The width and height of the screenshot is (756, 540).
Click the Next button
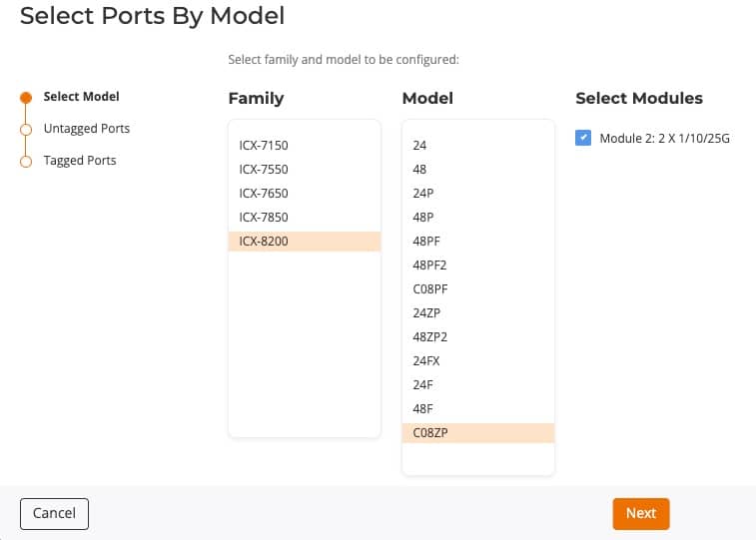[x=641, y=513]
